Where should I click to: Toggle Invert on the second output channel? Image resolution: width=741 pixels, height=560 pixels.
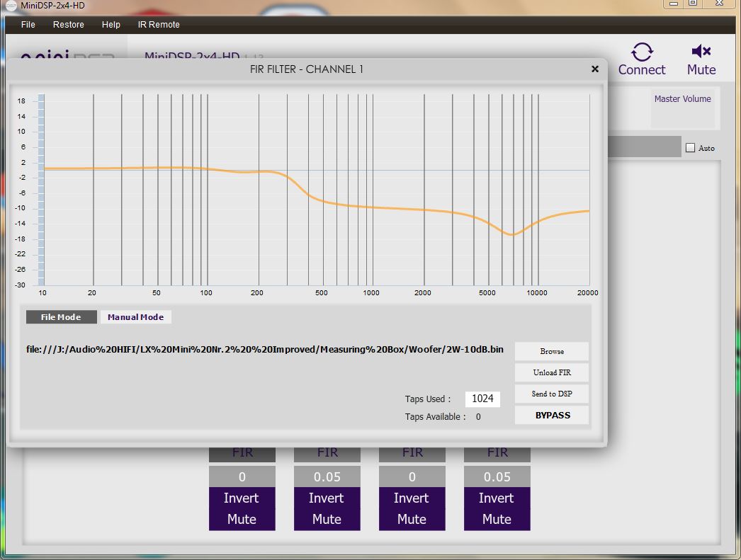pyautogui.click(x=327, y=498)
